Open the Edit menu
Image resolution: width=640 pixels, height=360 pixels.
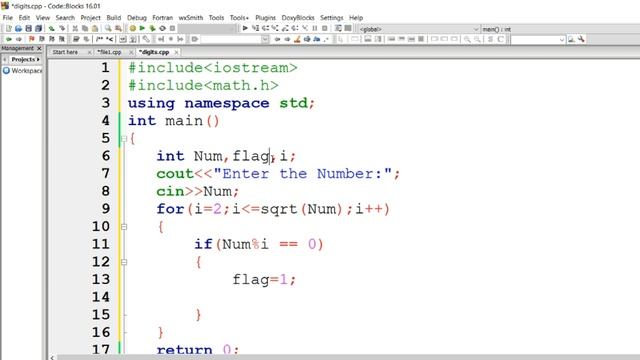coord(24,18)
